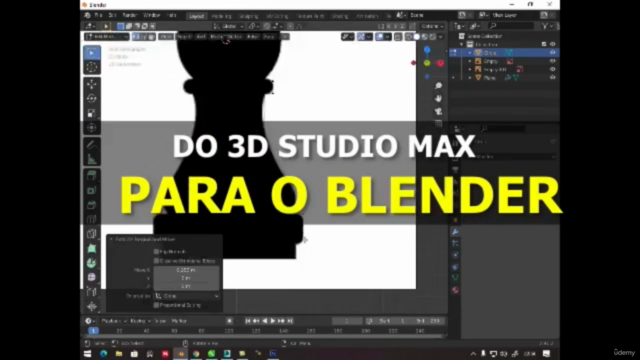This screenshot has width=640, height=360.
Task: Click the Move X value field
Action: click(x=186, y=270)
